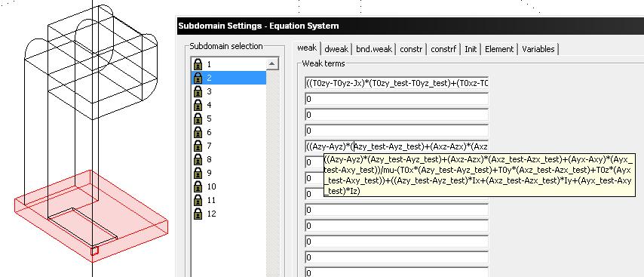Select subdomain 1 in the list
This screenshot has height=277, width=644.
[x=228, y=64]
